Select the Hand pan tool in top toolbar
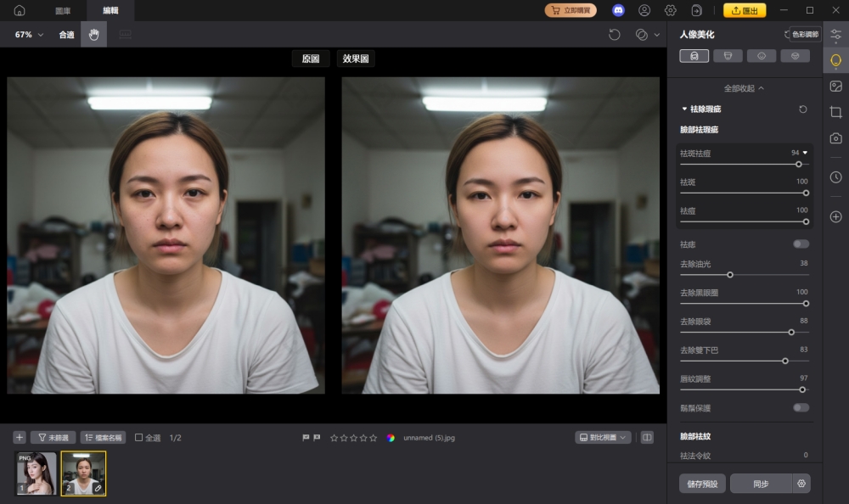 93,35
